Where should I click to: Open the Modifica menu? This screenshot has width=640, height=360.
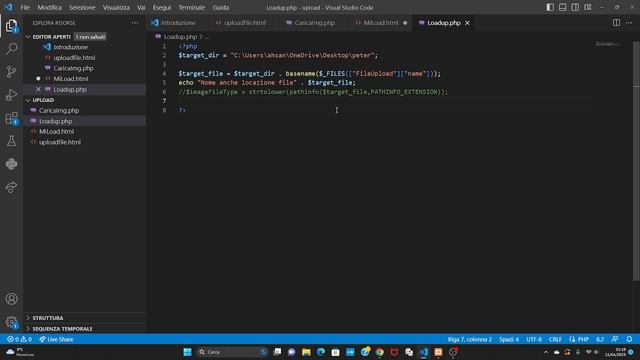pyautogui.click(x=49, y=7)
